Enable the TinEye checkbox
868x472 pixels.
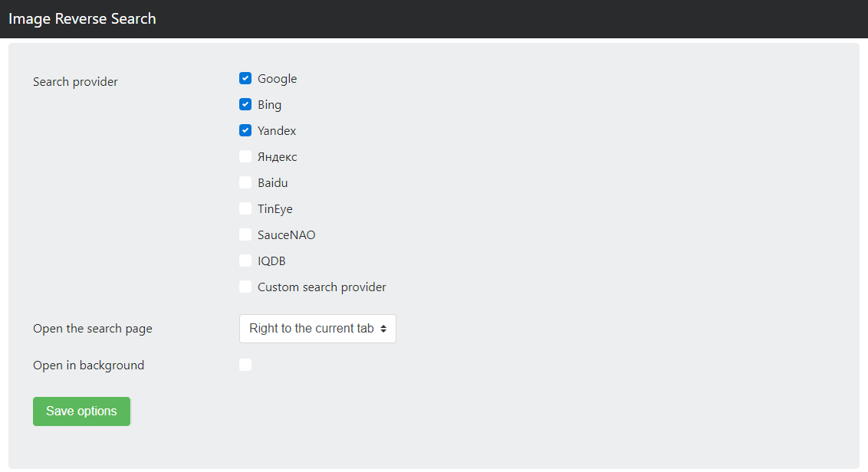tap(245, 208)
